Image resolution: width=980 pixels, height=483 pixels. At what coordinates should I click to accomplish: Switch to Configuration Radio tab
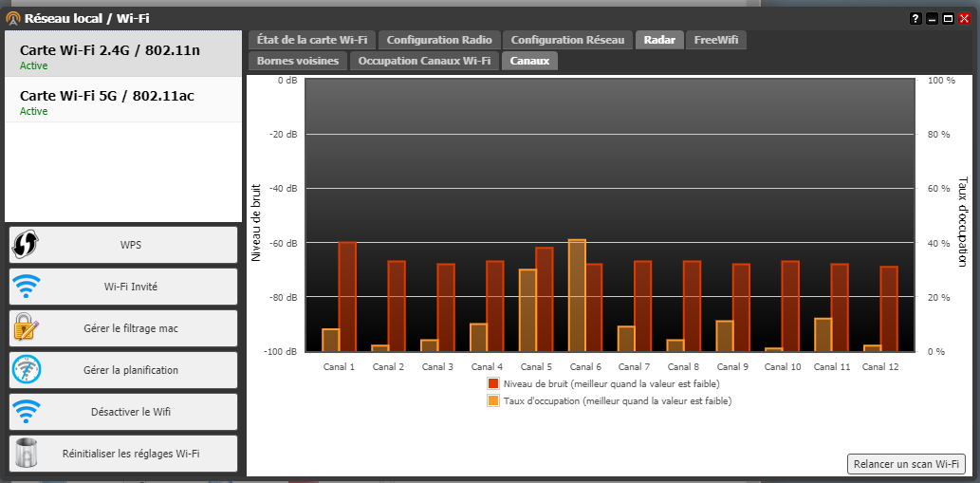[439, 40]
